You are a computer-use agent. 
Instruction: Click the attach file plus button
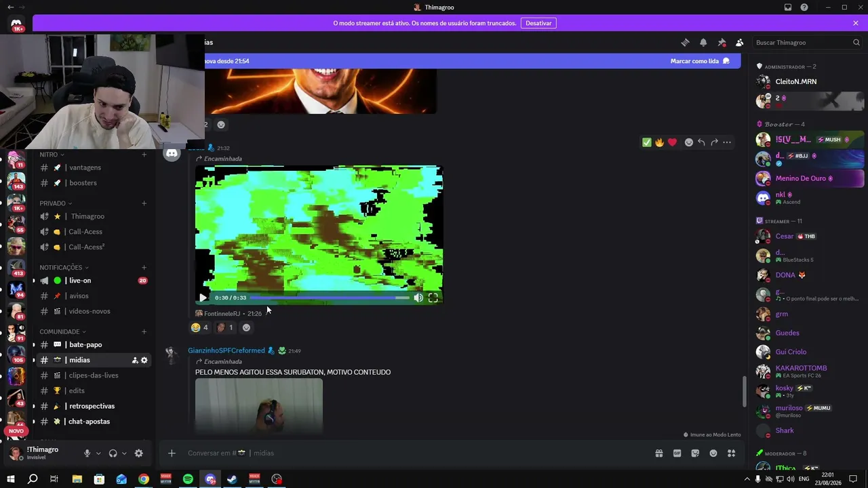click(172, 453)
